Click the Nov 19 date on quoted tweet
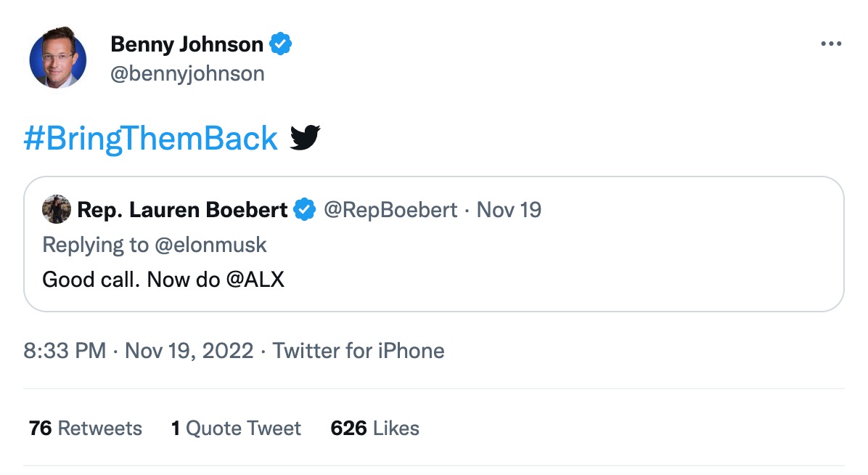Screen dimensions: 868x475 (x=509, y=210)
